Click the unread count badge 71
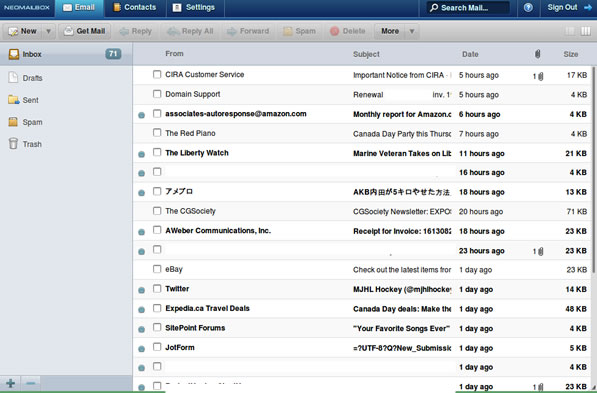The width and height of the screenshot is (597, 393). (x=113, y=54)
